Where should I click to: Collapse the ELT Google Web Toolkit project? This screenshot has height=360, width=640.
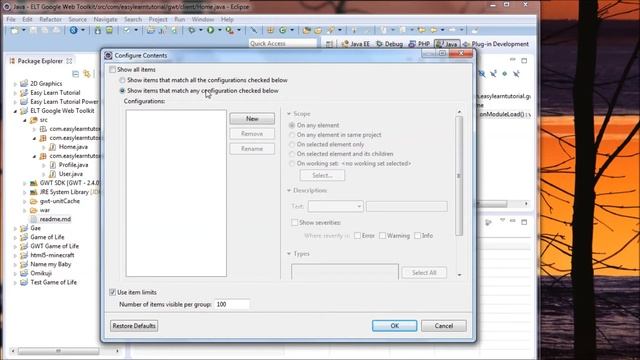(16, 111)
